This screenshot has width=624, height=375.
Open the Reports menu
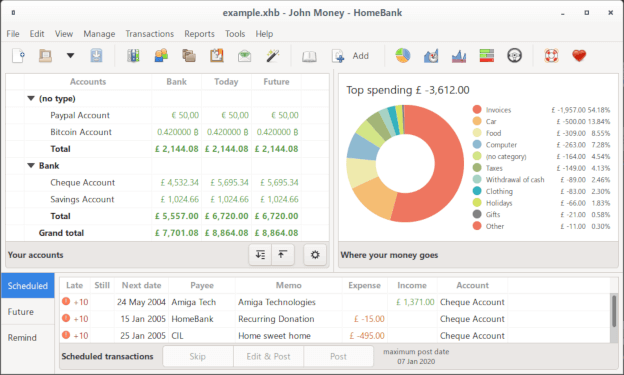199,34
